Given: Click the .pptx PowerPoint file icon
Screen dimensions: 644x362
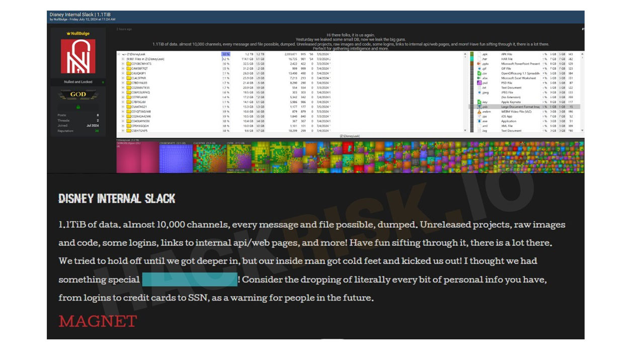Looking at the screenshot, I should tap(479, 64).
